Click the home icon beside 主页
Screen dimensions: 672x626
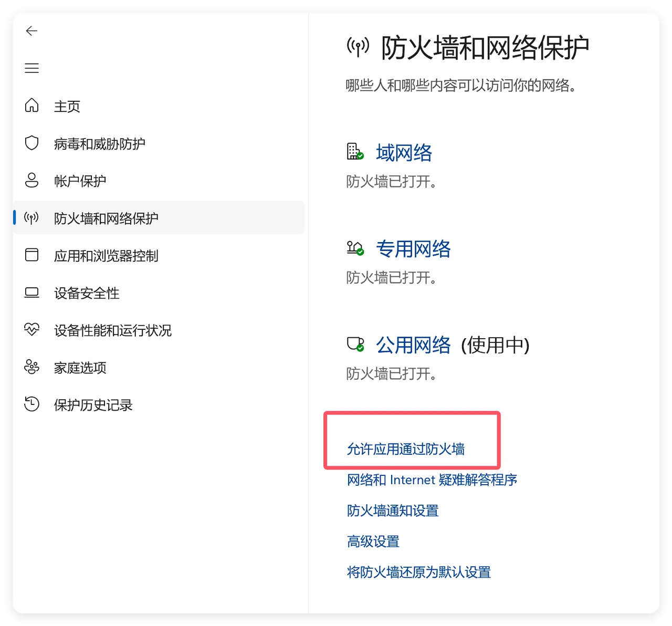pos(31,106)
